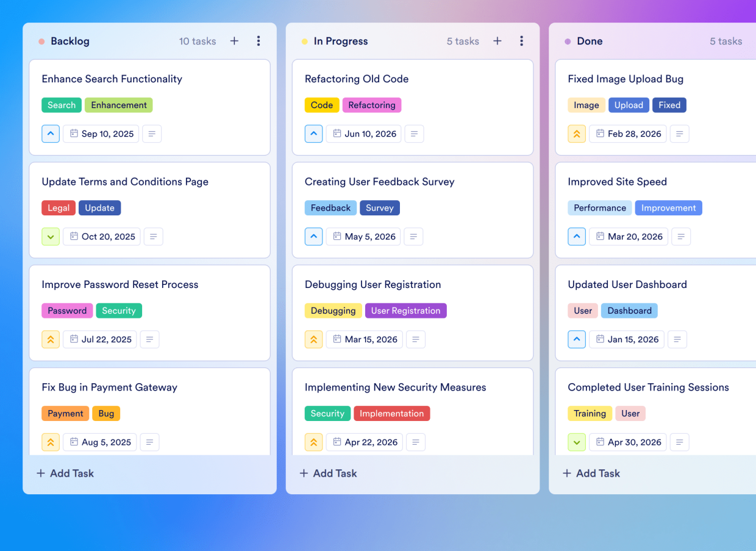The height and width of the screenshot is (551, 756).
Task: Open the In Progress column options menu
Action: coord(521,41)
